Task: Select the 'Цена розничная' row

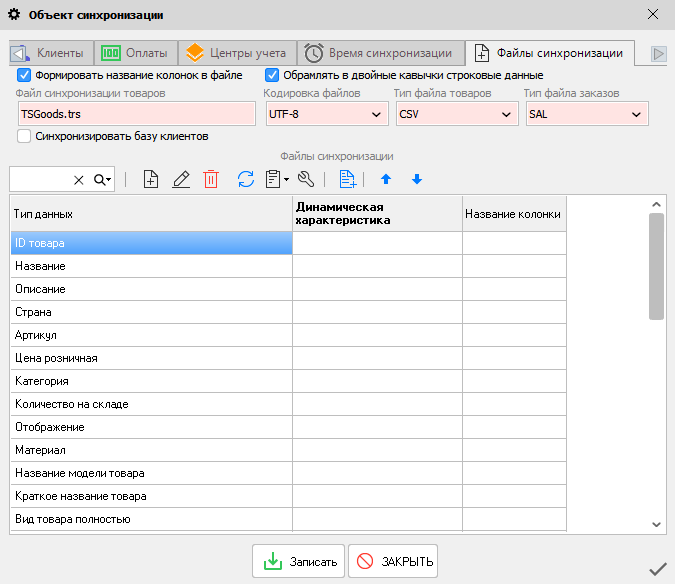Action: pyautogui.click(x=288, y=358)
